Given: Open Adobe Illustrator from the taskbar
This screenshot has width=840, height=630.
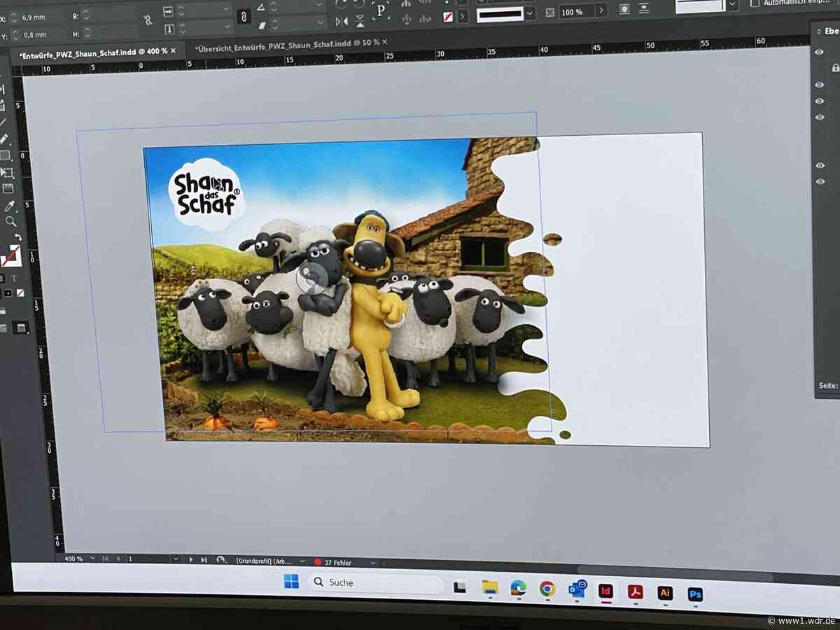Looking at the screenshot, I should pyautogui.click(x=665, y=592).
